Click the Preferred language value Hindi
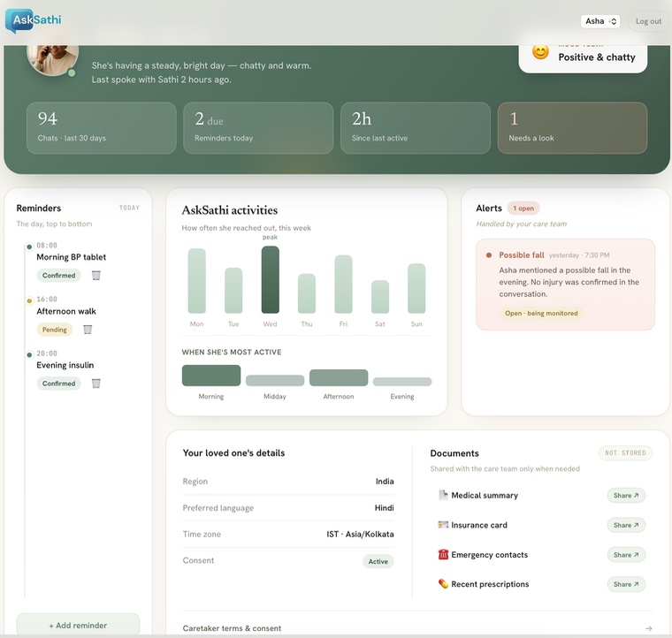Screen dimensions: 672x638 [x=384, y=508]
